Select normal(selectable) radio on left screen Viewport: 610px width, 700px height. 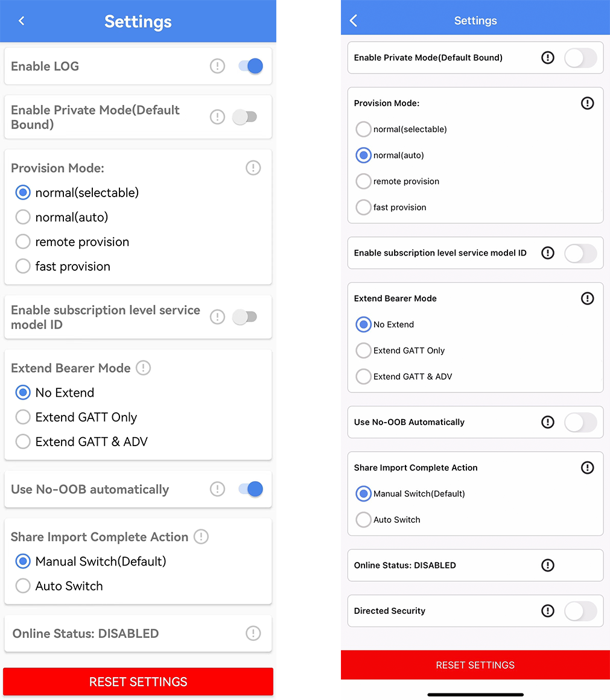[x=23, y=192]
